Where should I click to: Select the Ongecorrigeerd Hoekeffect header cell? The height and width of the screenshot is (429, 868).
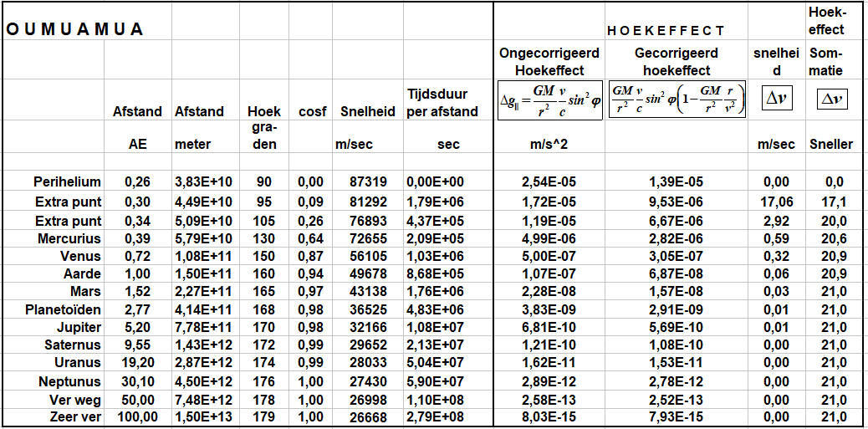coord(549,62)
